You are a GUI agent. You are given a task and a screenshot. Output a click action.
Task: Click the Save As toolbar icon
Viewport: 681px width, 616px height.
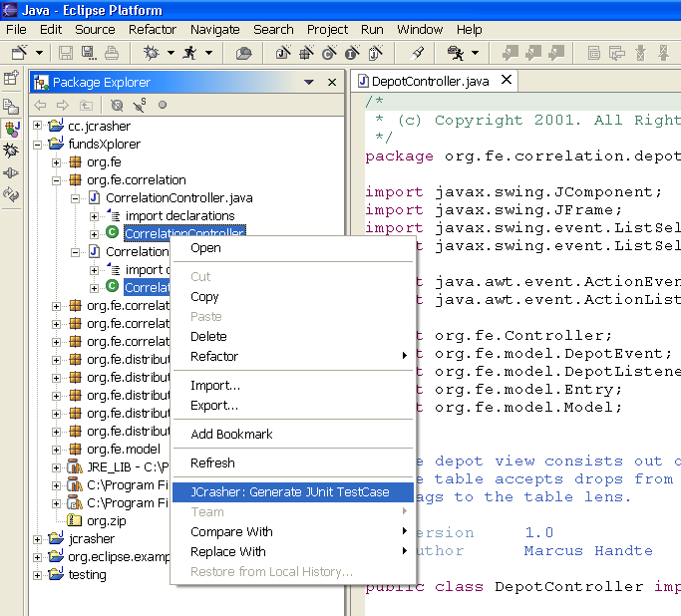pos(89,53)
